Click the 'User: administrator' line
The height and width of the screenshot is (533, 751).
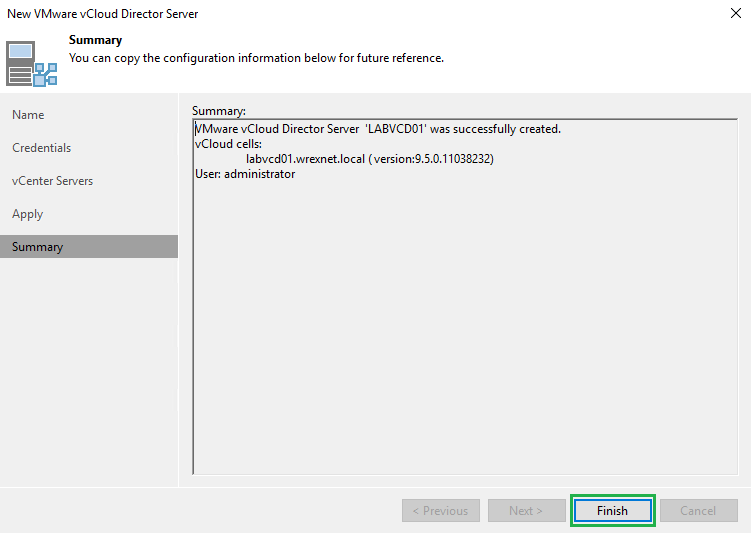click(x=245, y=174)
